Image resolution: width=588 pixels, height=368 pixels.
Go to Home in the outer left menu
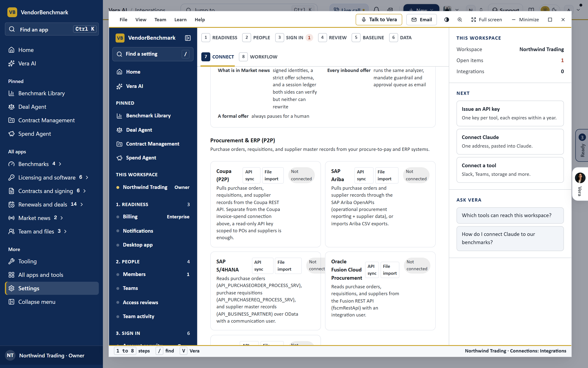[x=51, y=50]
